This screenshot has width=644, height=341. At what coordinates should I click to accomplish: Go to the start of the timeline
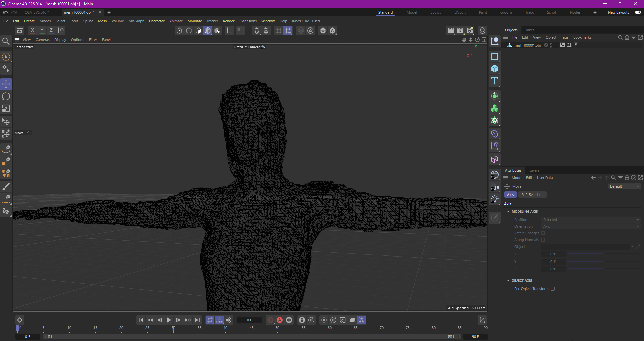[x=141, y=320]
